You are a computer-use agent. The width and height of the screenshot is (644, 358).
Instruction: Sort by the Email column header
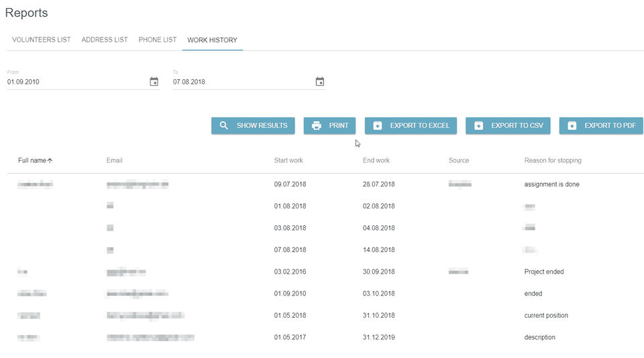(114, 160)
